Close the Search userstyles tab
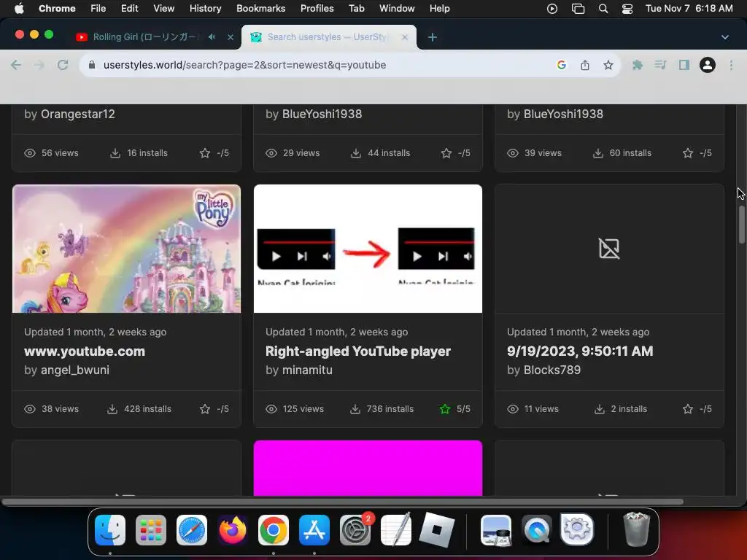Viewport: 747px width, 560px height. (x=405, y=37)
